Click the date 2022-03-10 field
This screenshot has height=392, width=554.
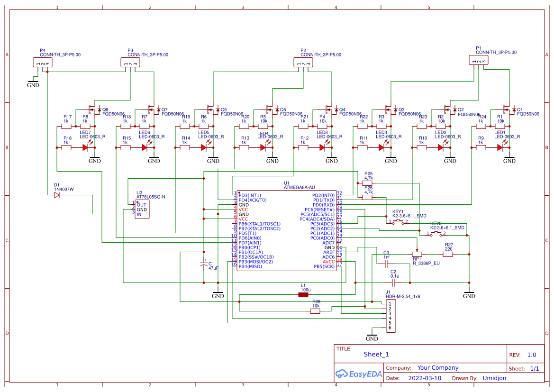pyautogui.click(x=424, y=378)
